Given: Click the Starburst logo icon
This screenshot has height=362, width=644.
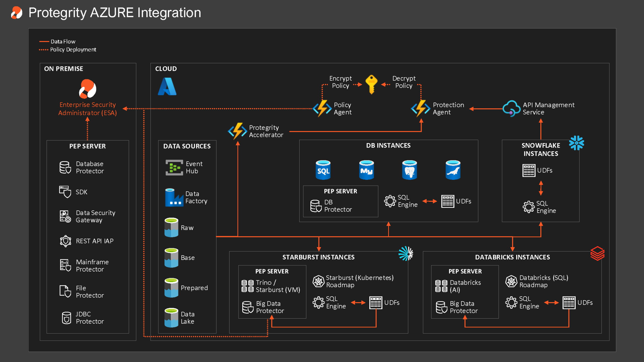Looking at the screenshot, I should tap(406, 253).
